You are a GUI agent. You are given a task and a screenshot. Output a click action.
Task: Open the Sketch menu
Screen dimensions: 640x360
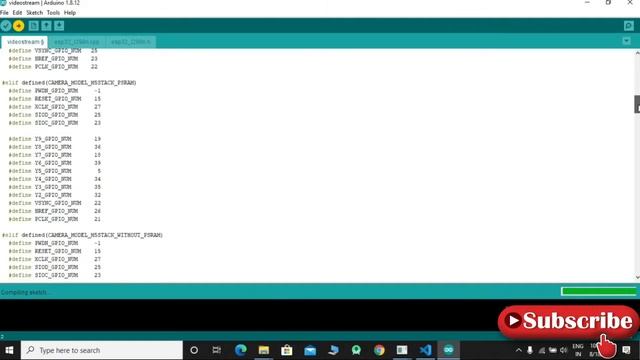(x=34, y=13)
